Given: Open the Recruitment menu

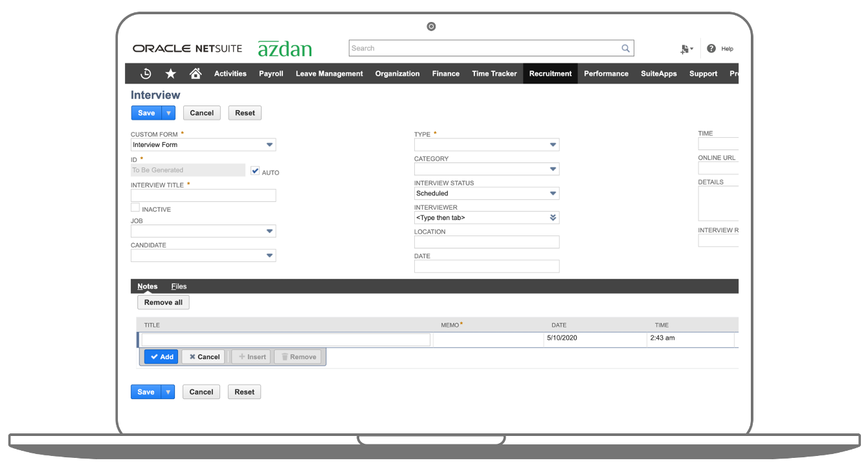Looking at the screenshot, I should 550,73.
